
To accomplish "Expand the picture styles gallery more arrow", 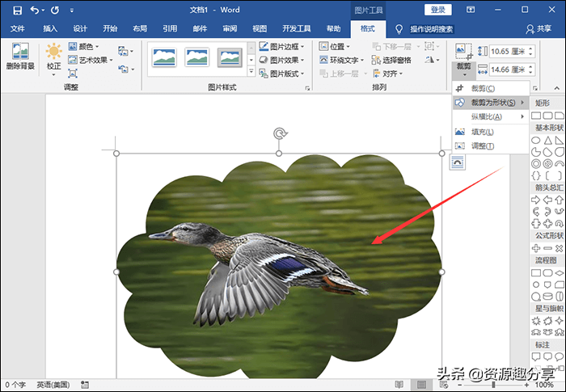I will tap(251, 73).
